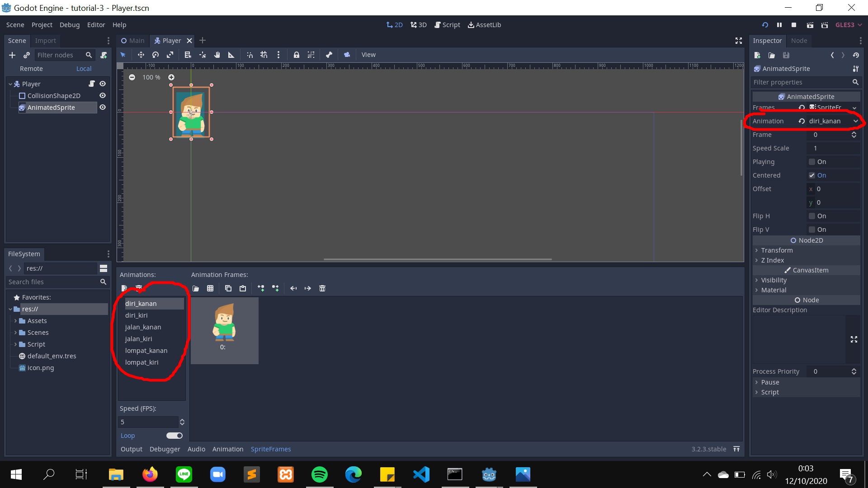Image resolution: width=868 pixels, height=488 pixels.
Task: Click the Zoom in plus icon in viewport
Action: [x=171, y=77]
